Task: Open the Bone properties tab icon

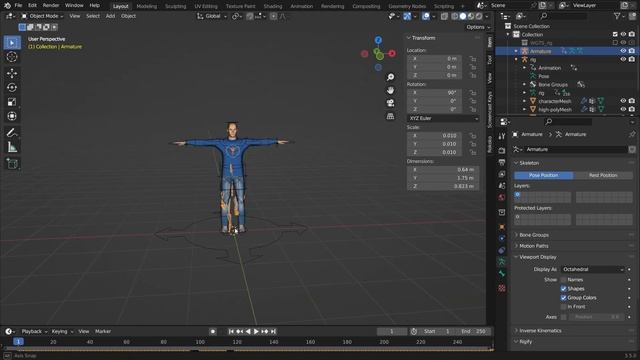Action: coord(502,274)
